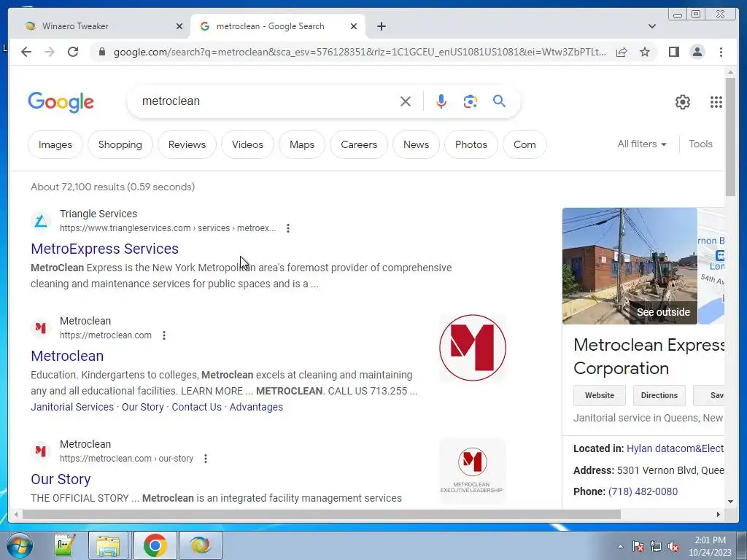Reload the current page

pos(73,52)
